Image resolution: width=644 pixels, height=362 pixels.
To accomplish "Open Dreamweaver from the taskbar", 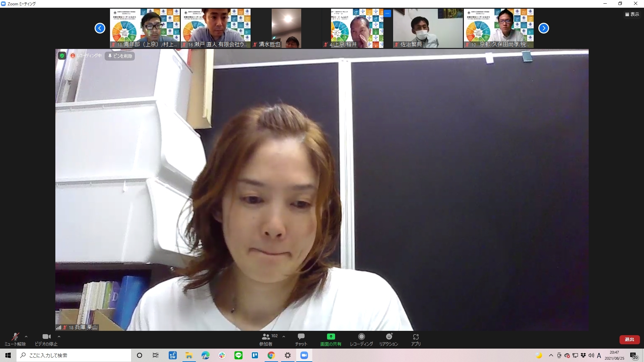I will pos(172,355).
